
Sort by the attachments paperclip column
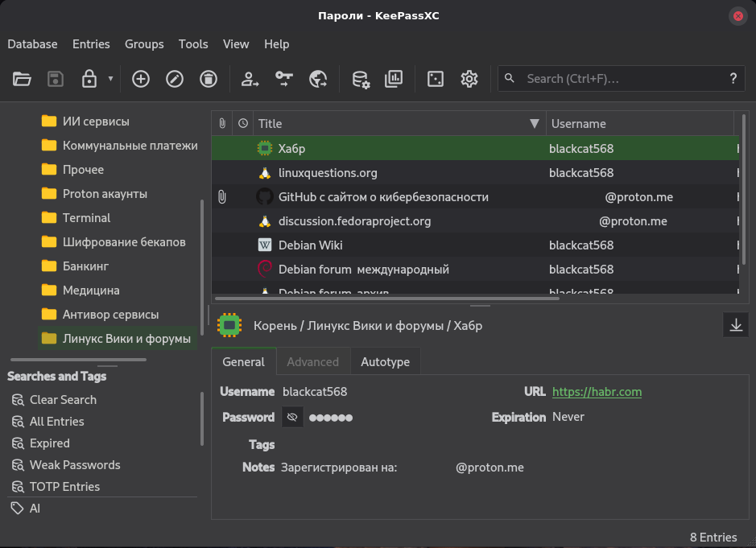[221, 123]
